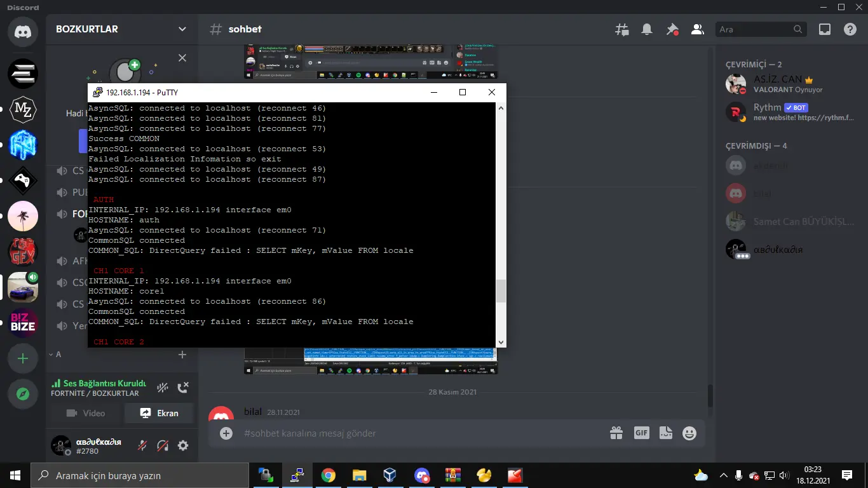Screen dimensions: 868x488
Task: Open the Windows Start menu
Action: [x=14, y=475]
